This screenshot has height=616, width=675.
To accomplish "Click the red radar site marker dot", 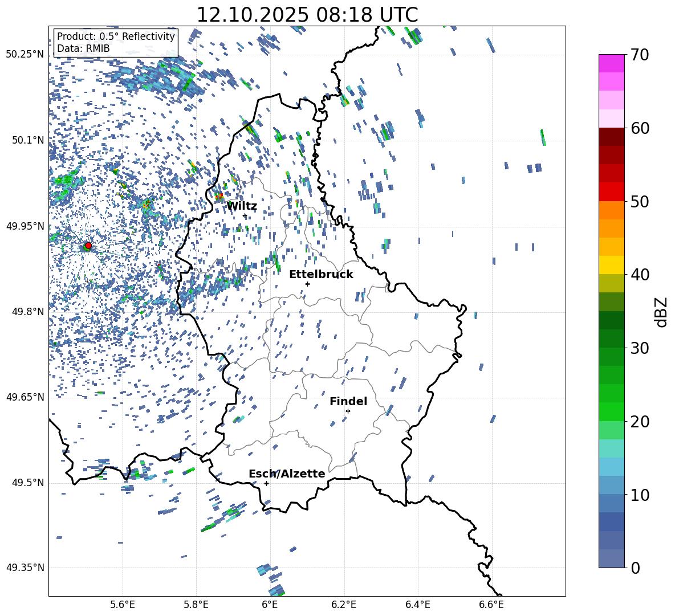I will (88, 245).
